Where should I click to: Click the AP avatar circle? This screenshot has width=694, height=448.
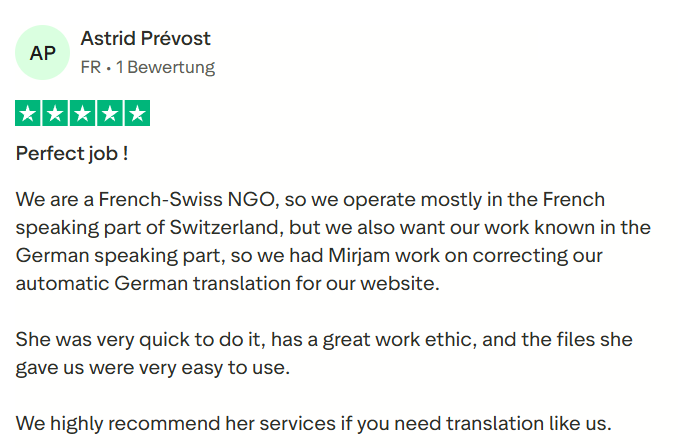(x=42, y=53)
